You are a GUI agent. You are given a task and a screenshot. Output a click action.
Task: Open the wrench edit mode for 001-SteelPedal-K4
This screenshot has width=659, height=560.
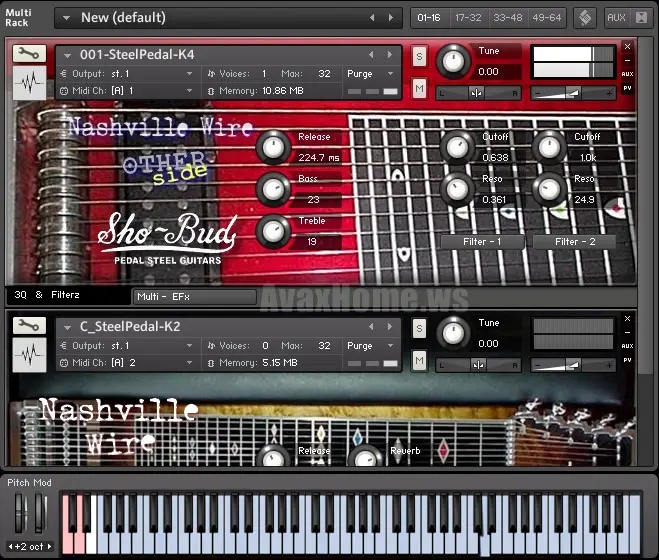click(29, 53)
